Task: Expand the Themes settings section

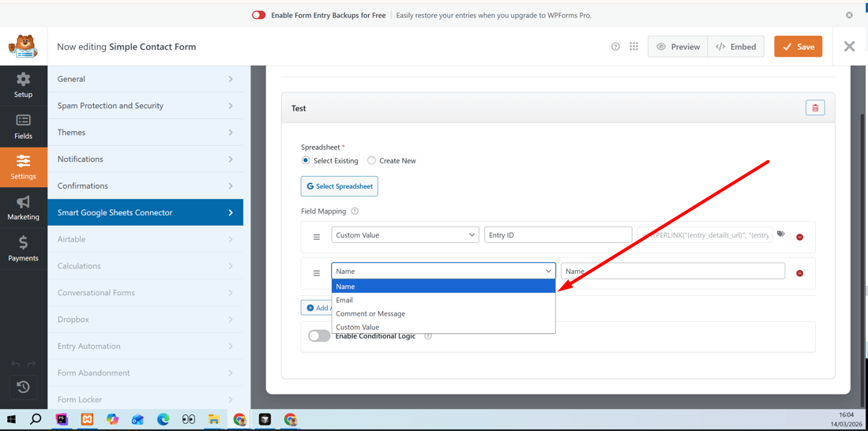Action: click(x=145, y=133)
